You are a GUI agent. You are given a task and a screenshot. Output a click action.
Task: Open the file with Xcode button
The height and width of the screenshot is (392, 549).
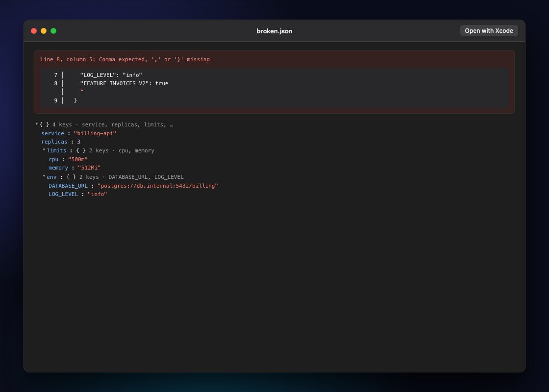click(489, 31)
